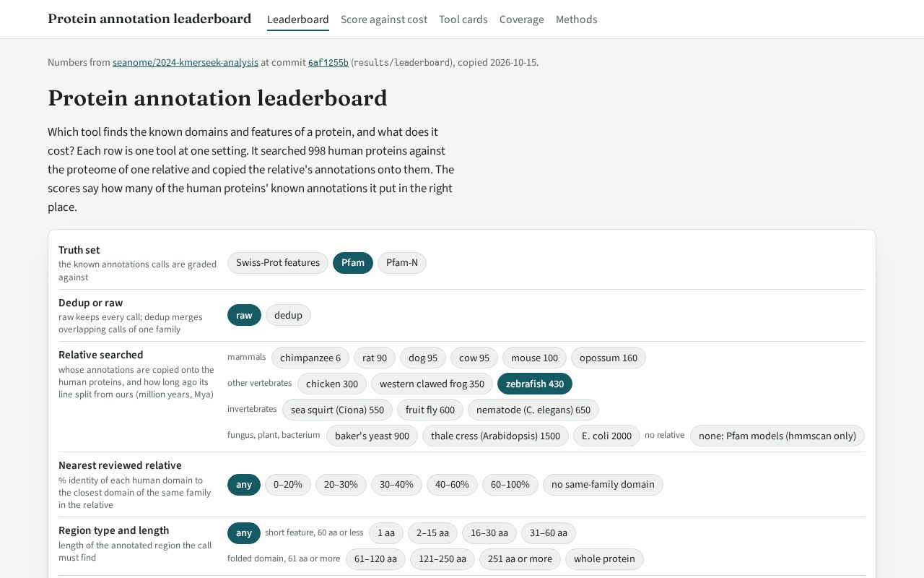924x578 pixels.
Task: Select E. coli 2000 relative
Action: click(606, 436)
